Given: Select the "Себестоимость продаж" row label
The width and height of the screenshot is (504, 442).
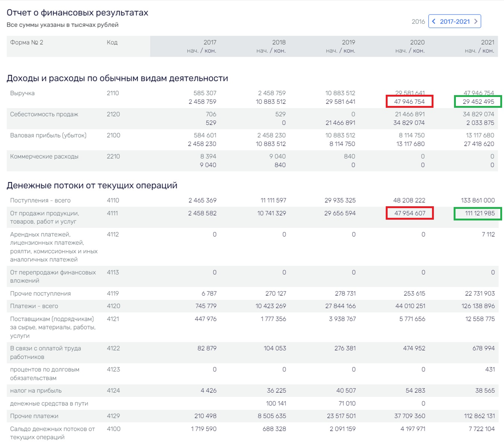Looking at the screenshot, I should point(44,115).
